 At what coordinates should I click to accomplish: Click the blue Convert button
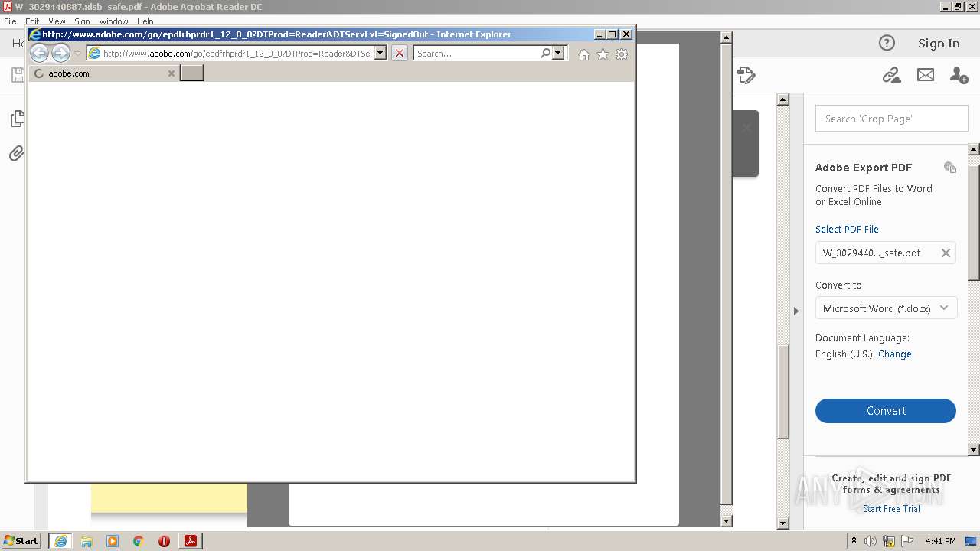tap(886, 411)
